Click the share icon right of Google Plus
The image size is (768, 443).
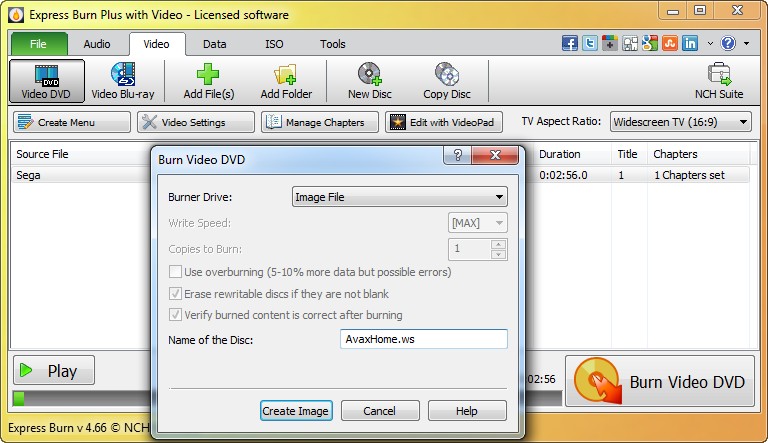point(630,44)
